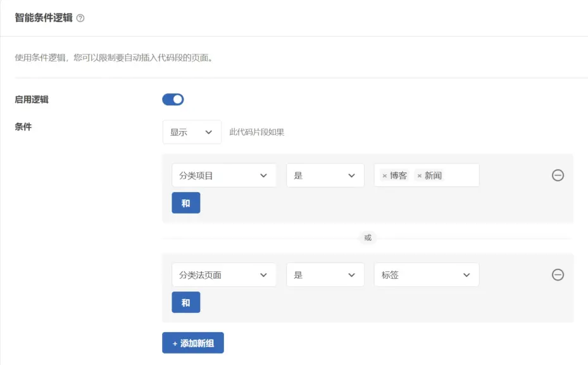The height and width of the screenshot is (365, 588).
Task: Click inside the tags field to add a value
Action: 462,176
